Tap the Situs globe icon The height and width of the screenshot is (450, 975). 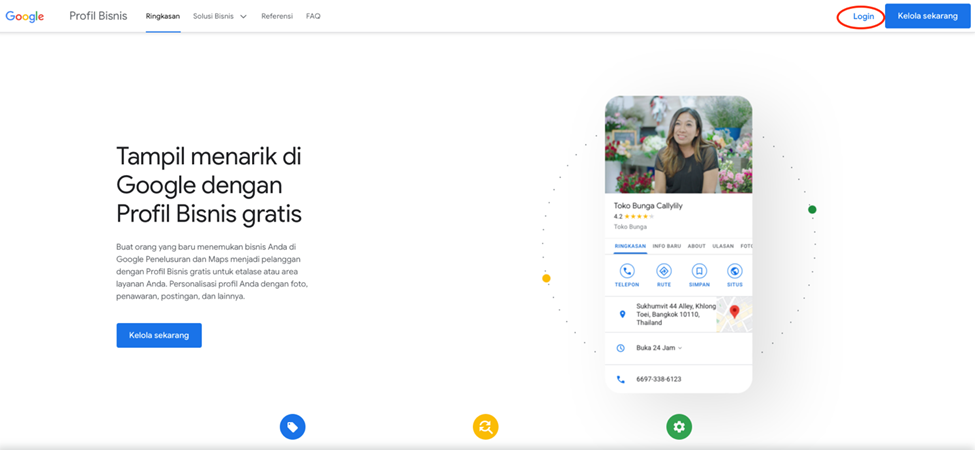(735, 271)
